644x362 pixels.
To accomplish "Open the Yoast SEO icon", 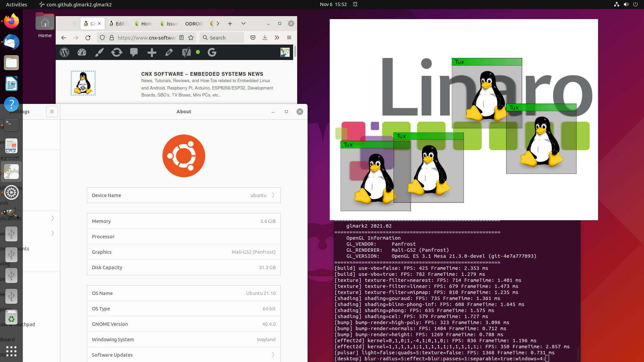I will point(186,52).
